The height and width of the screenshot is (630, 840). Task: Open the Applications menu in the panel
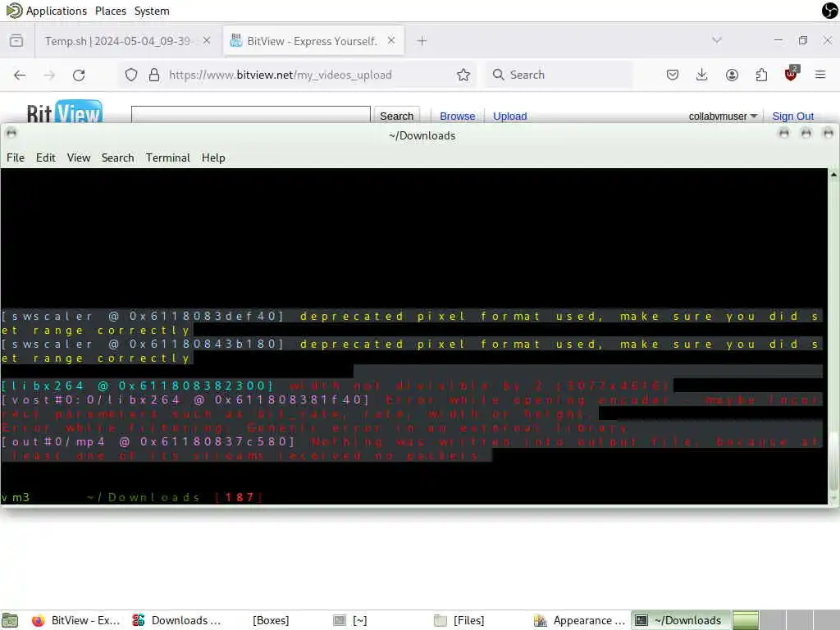[x=47, y=11]
